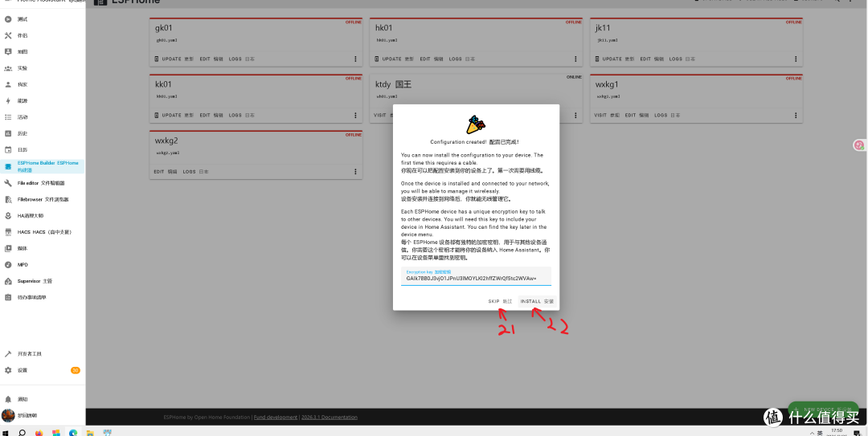Click UPDATE on the kk01 card
Screen dimensions: 868x436
pos(178,115)
